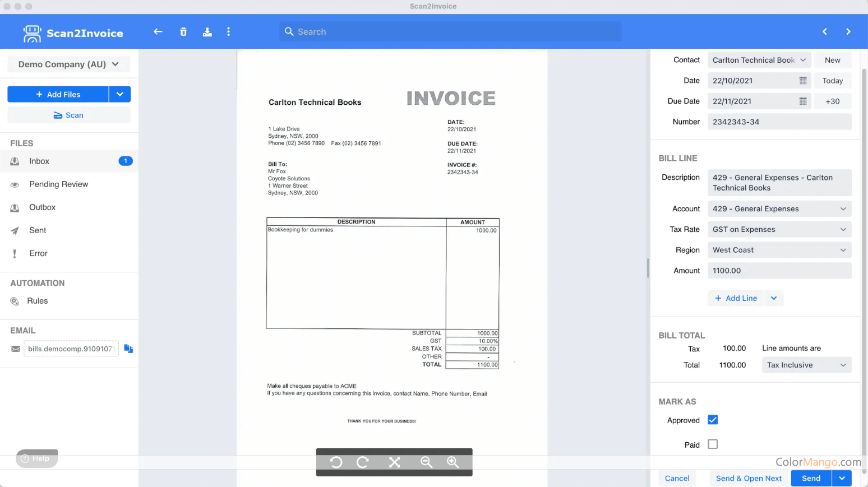868x487 pixels.
Task: Click the invoice Number input field
Action: (x=779, y=122)
